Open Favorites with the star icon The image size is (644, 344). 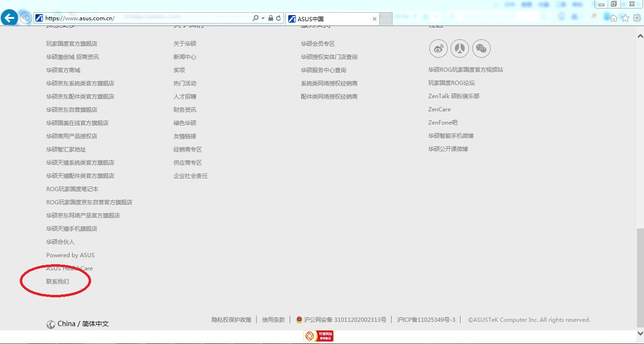(625, 17)
